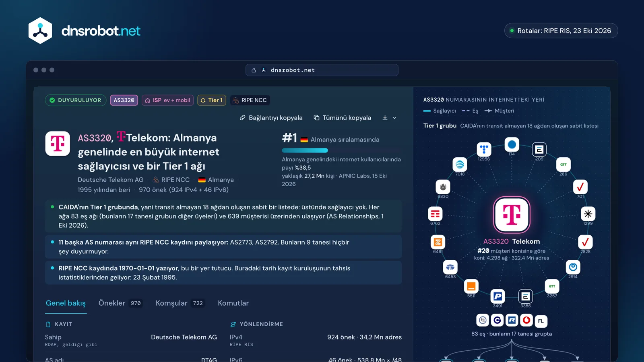644x362 pixels.
Task: Click the Müşteri legend entry
Action: pyautogui.click(x=499, y=111)
